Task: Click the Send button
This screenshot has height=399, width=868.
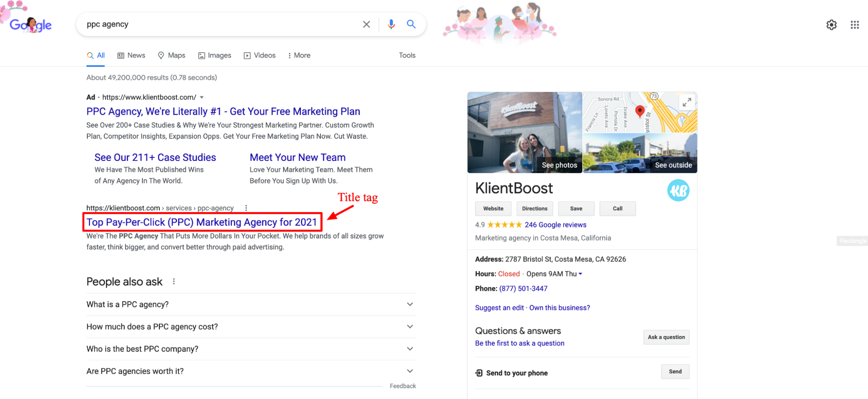Action: (675, 372)
